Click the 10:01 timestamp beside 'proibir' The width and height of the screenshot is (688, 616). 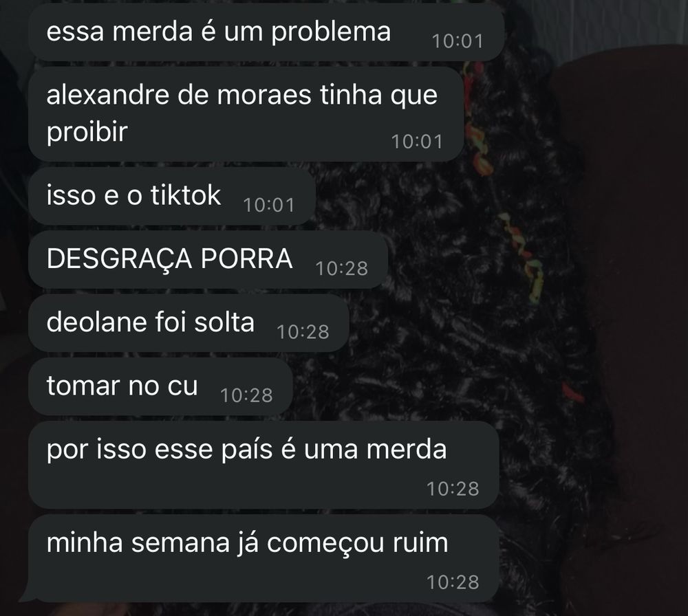coord(417,142)
